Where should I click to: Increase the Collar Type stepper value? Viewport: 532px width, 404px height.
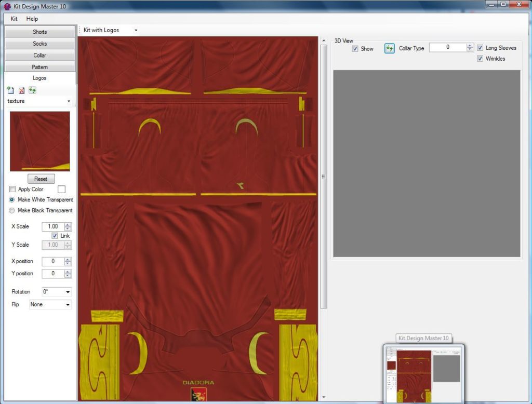[x=470, y=45]
